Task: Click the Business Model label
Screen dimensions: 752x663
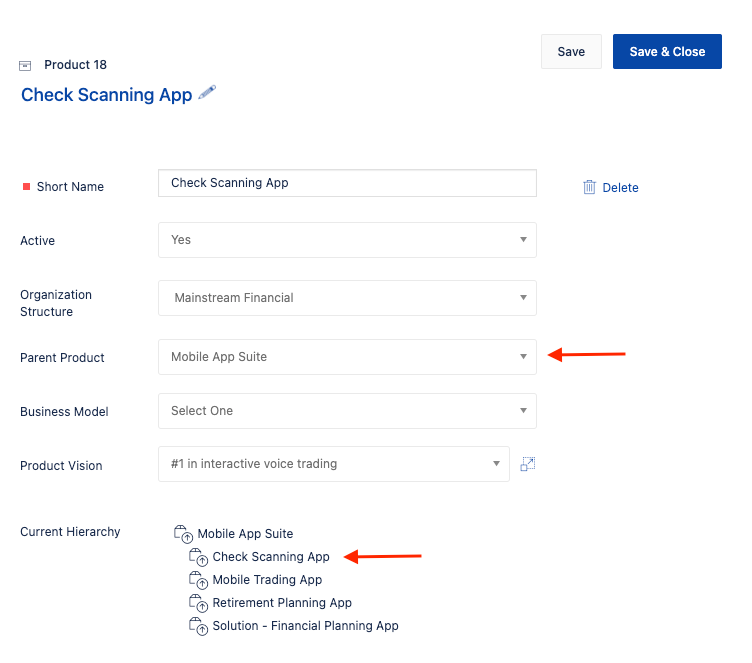Action: point(64,412)
